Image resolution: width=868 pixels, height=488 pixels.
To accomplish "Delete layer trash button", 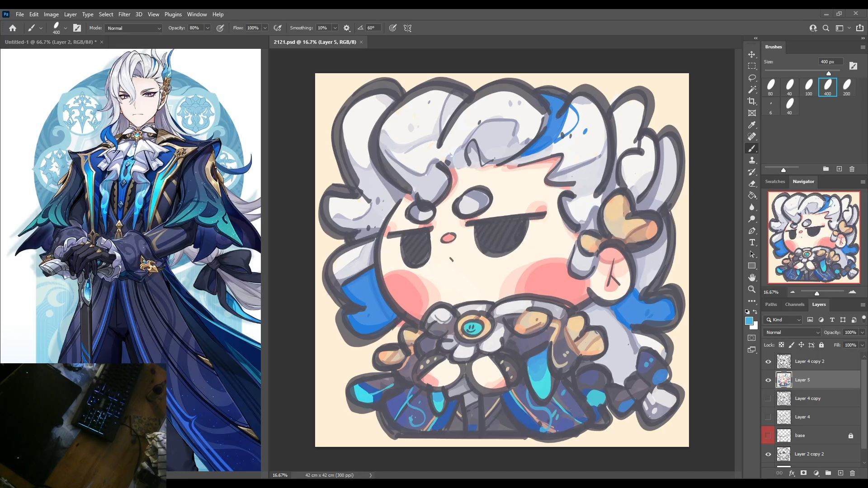I will pyautogui.click(x=852, y=473).
